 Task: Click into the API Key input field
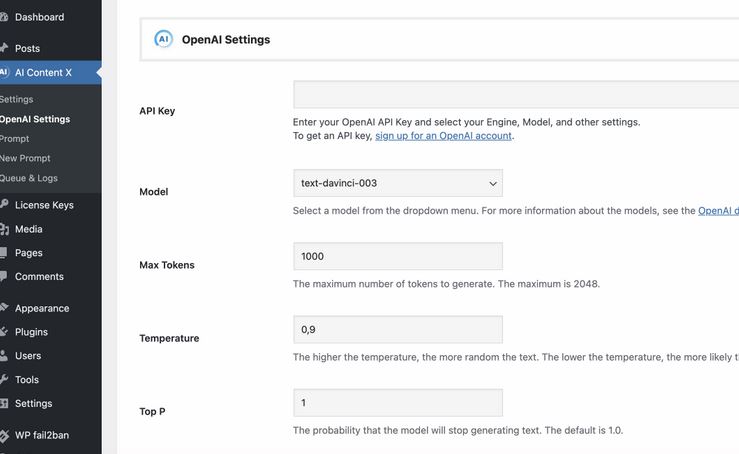pos(515,95)
